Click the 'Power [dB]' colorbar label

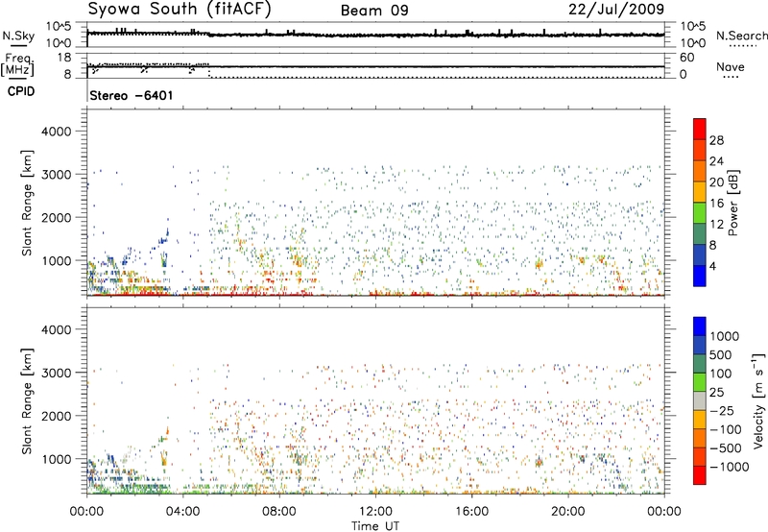tap(733, 203)
